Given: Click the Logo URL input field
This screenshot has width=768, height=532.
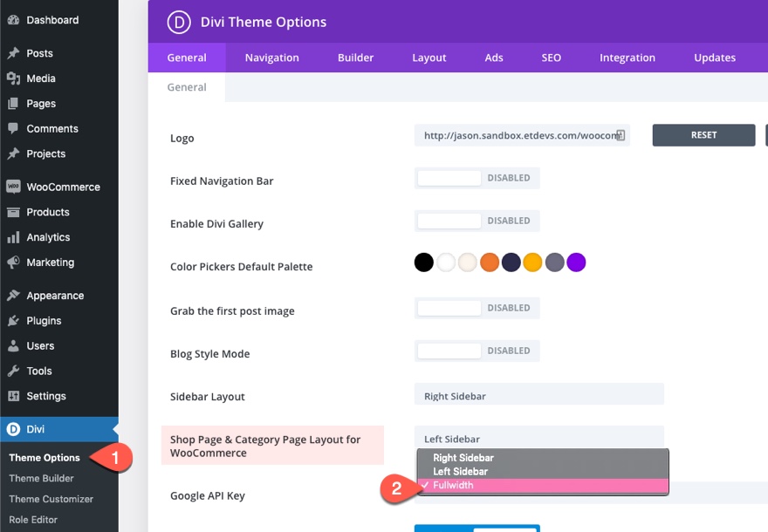Looking at the screenshot, I should coord(522,135).
